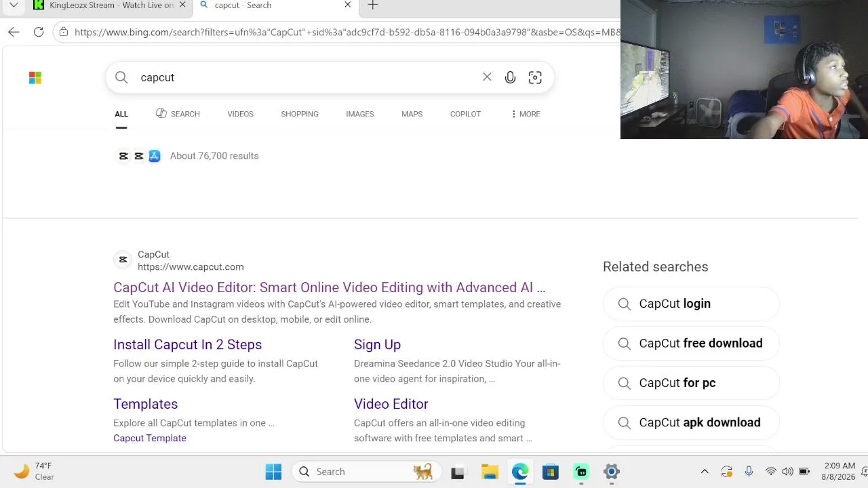Viewport: 868px width, 488px height.
Task: Click the bing.com address bar URL
Action: (x=347, y=32)
